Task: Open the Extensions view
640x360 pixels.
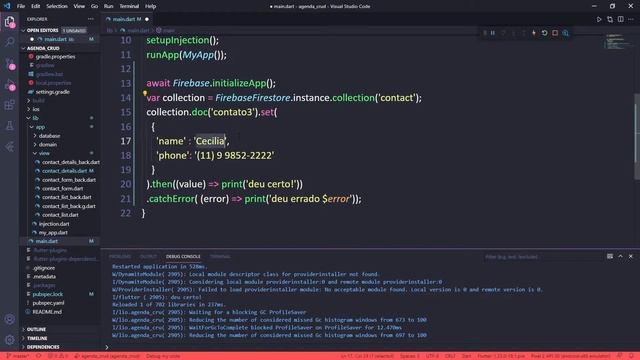Action: point(9,105)
